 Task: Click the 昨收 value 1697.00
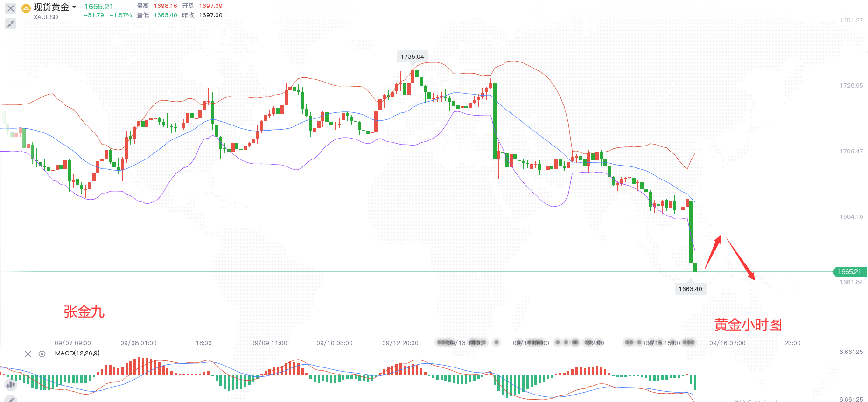pyautogui.click(x=211, y=15)
